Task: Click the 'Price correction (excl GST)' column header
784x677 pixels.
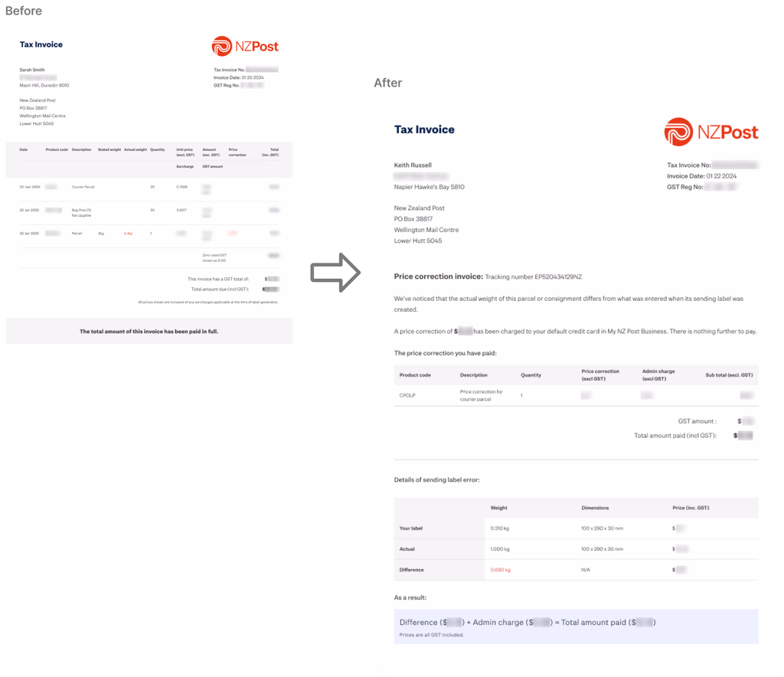Action: (x=600, y=375)
